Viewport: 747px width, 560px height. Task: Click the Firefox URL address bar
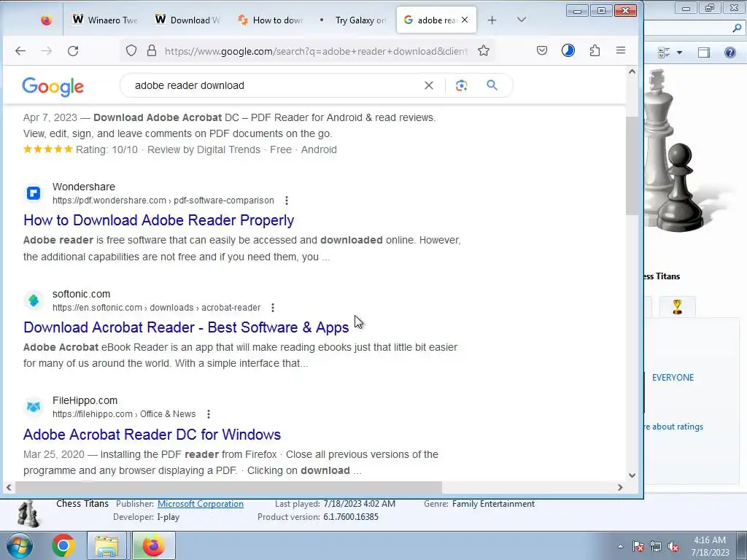click(x=316, y=51)
